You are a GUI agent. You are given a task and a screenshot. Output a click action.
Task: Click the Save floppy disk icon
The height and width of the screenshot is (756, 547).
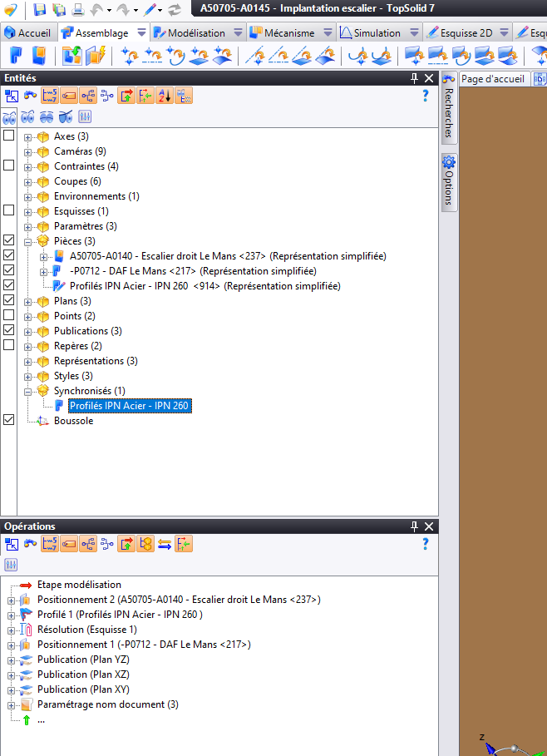click(40, 9)
